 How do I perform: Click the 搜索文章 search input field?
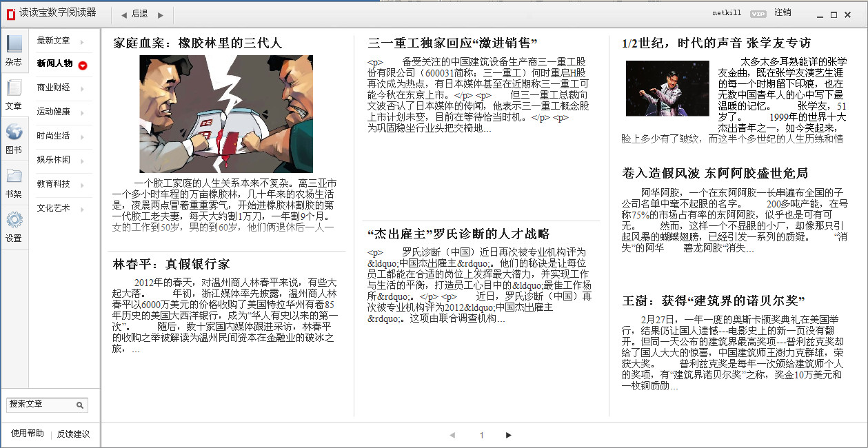click(40, 405)
